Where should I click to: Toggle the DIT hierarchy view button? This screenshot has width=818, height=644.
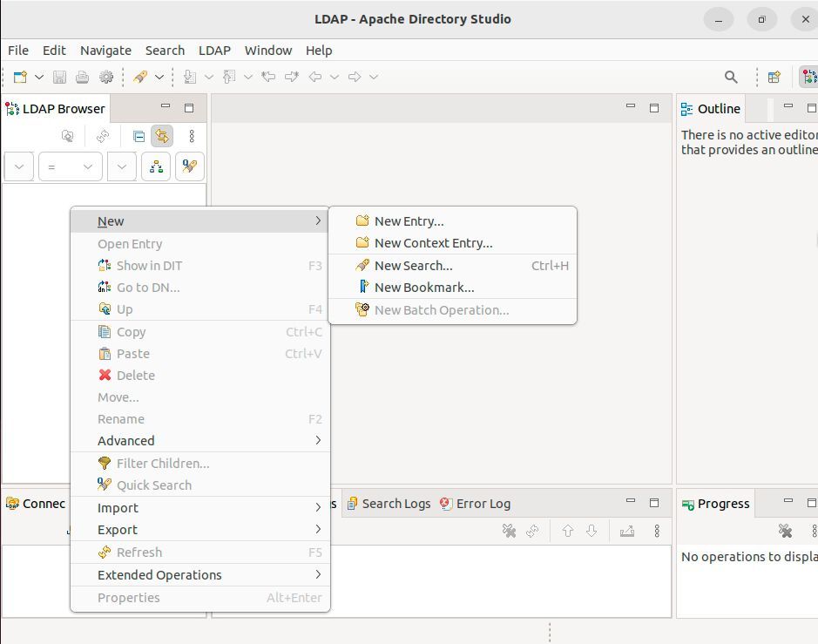click(156, 166)
